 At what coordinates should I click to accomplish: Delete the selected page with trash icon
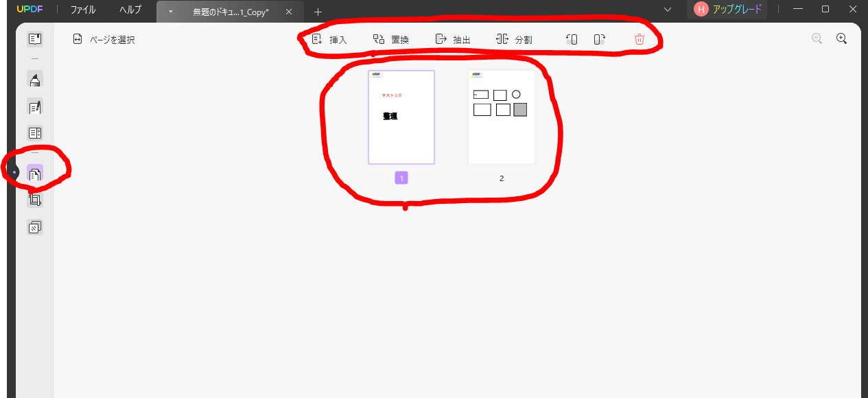[640, 40]
